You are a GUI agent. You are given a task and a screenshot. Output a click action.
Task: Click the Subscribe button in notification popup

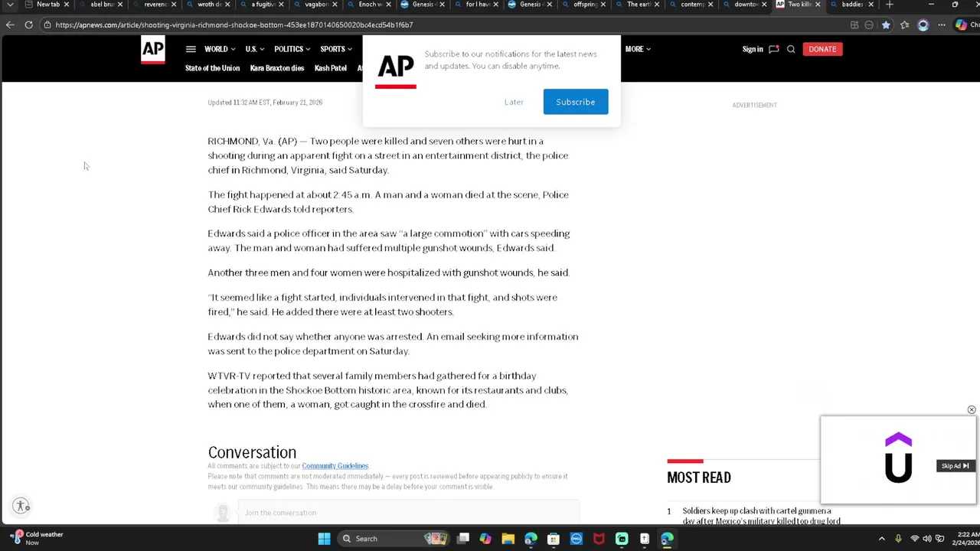(576, 102)
